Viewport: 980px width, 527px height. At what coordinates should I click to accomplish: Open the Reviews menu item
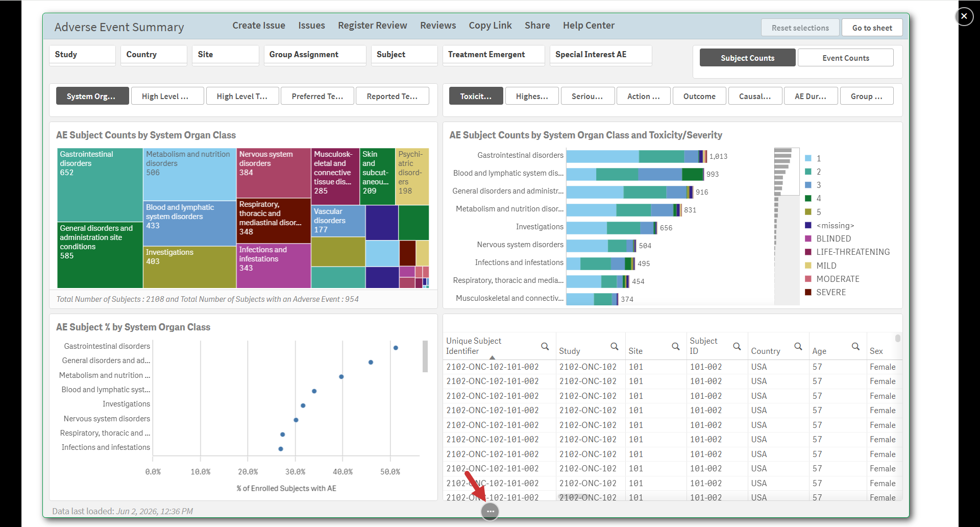438,26
